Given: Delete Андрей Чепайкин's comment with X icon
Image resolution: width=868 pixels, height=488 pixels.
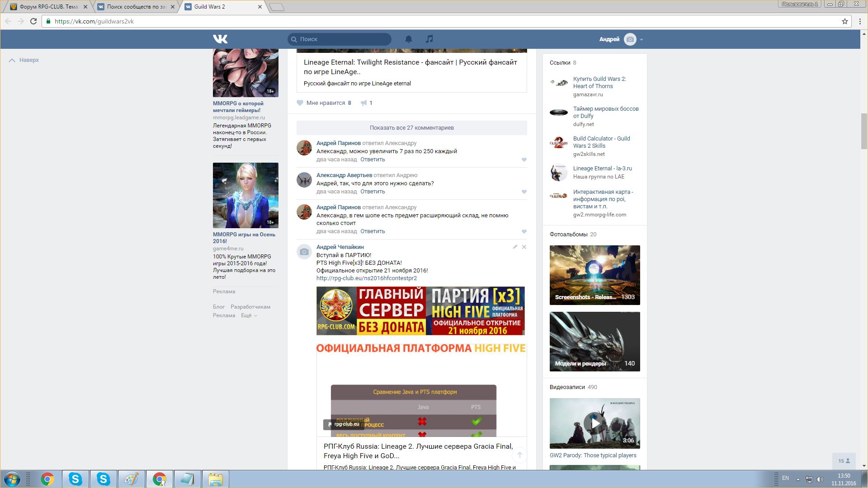Looking at the screenshot, I should click(x=524, y=247).
